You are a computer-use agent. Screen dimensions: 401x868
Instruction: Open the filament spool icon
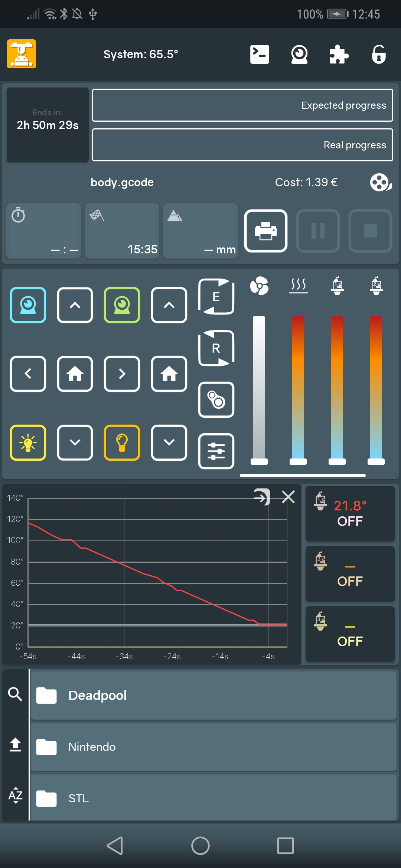[381, 183]
